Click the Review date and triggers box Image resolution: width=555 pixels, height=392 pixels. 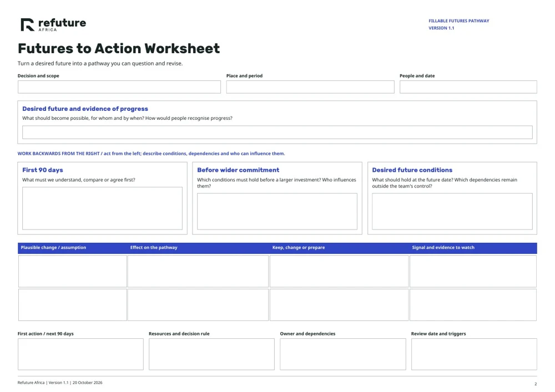[474, 354]
